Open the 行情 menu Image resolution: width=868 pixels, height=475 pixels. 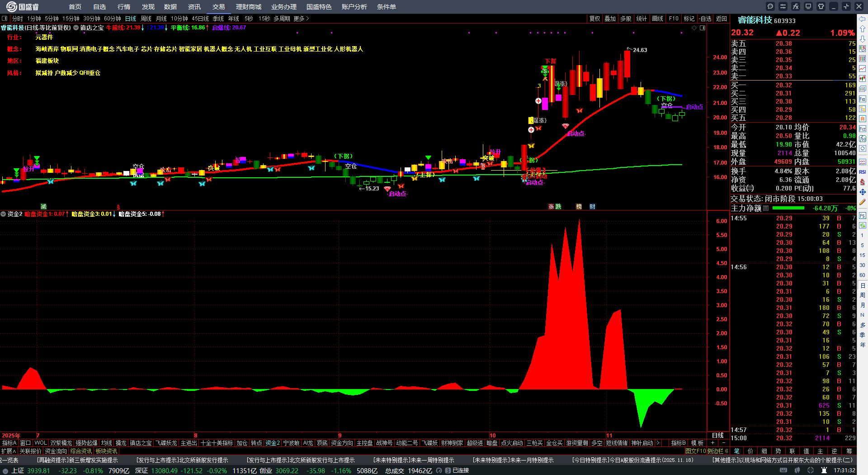pyautogui.click(x=124, y=7)
